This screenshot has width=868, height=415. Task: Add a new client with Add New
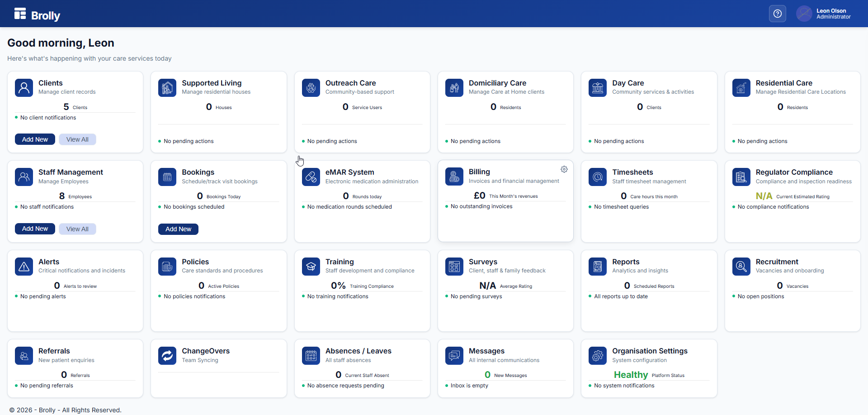[35, 139]
